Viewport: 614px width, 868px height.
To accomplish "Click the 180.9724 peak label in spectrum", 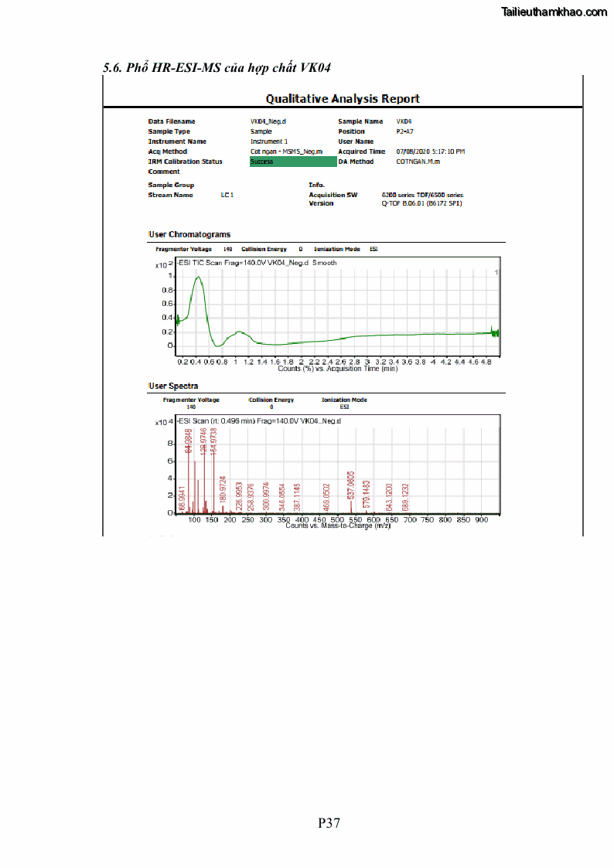I will pyautogui.click(x=223, y=491).
